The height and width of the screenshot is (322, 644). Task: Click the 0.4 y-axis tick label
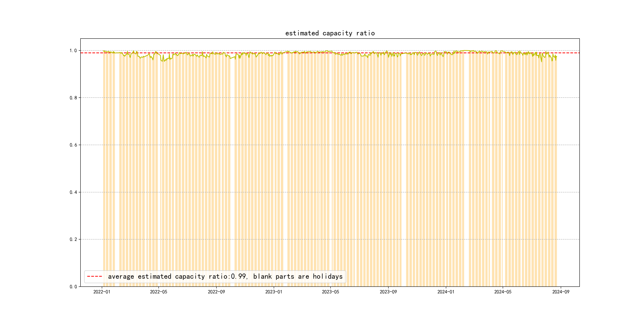click(x=73, y=192)
